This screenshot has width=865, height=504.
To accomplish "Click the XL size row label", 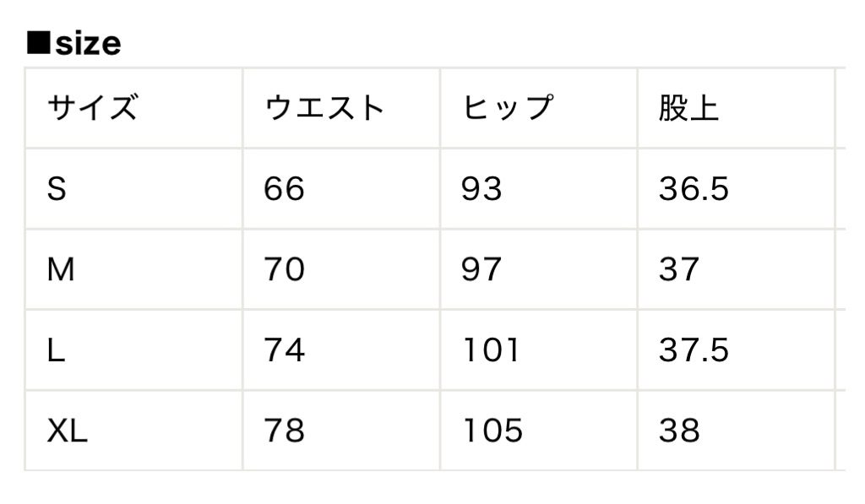I will coord(68,432).
